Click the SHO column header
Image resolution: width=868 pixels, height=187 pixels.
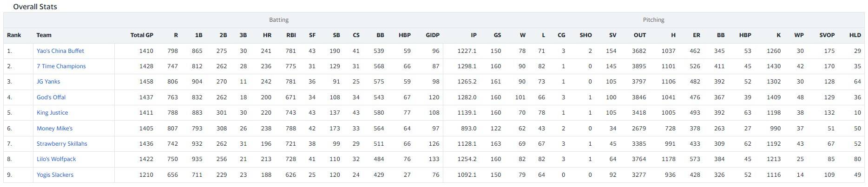tap(586, 35)
